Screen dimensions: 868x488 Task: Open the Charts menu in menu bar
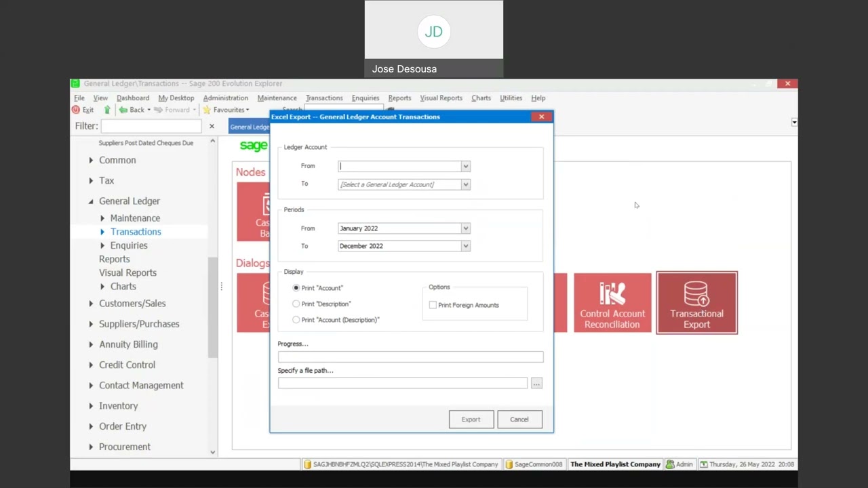(481, 98)
